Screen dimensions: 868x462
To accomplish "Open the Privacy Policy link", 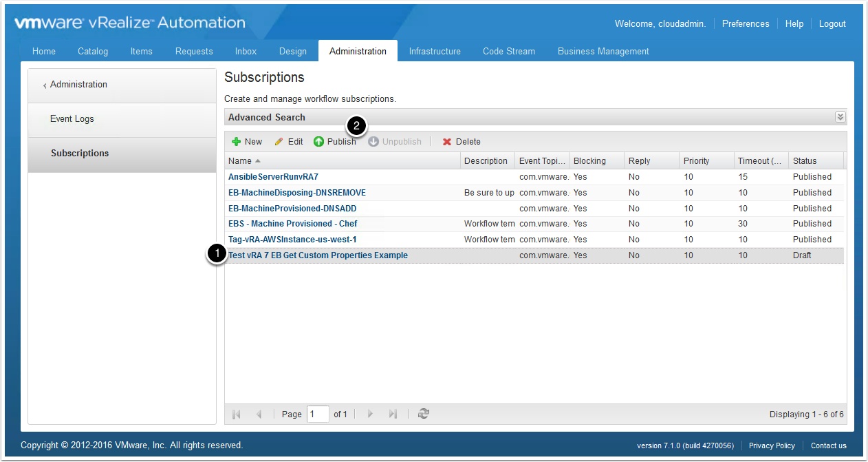I will pos(772,445).
